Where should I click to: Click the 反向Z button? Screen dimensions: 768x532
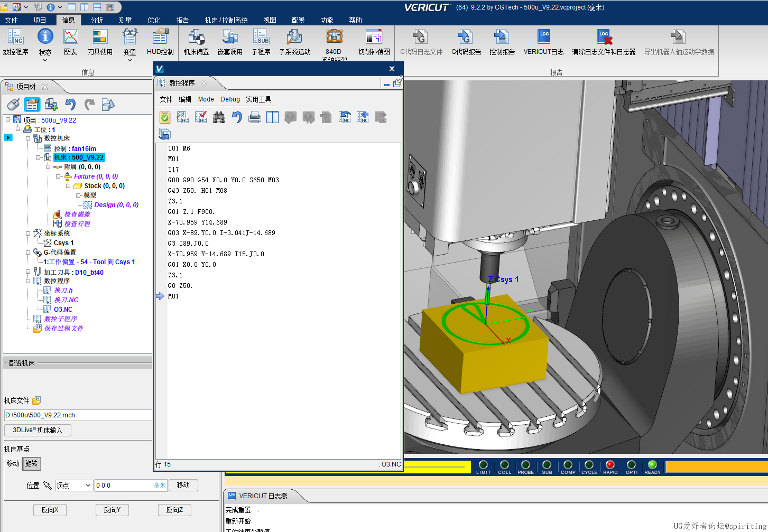click(174, 510)
